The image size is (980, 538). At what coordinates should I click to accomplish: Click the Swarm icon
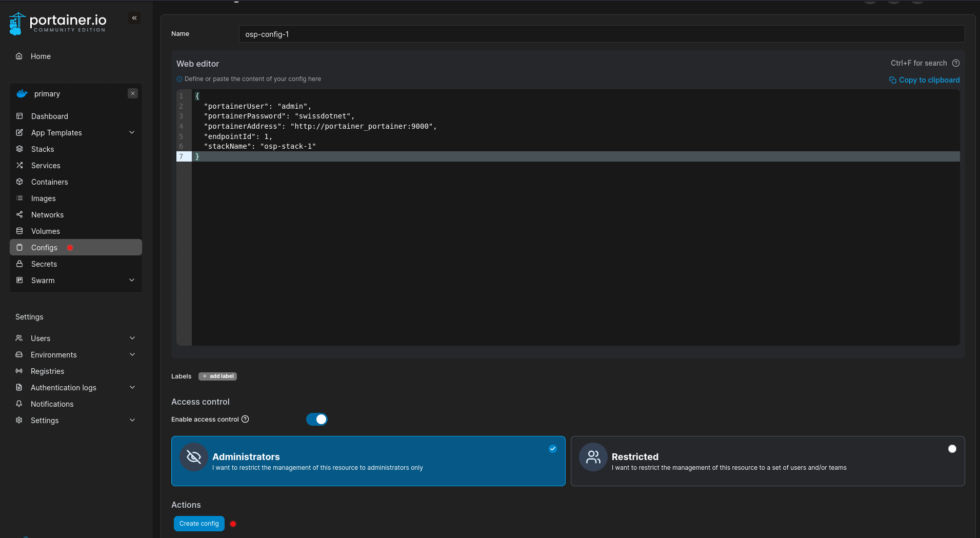tap(19, 280)
